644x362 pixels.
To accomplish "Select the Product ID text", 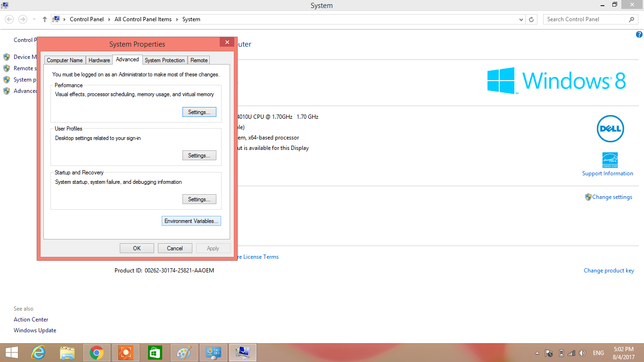I will click(164, 271).
